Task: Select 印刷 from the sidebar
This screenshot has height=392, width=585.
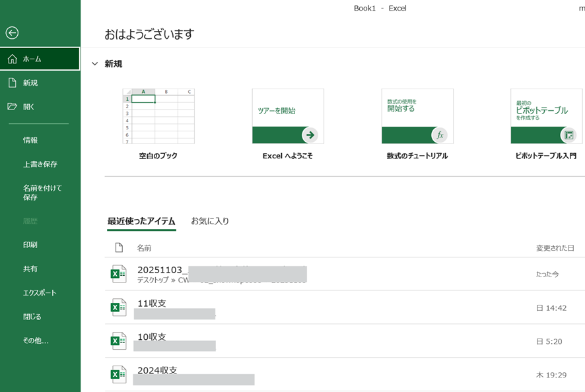Action: [30, 245]
